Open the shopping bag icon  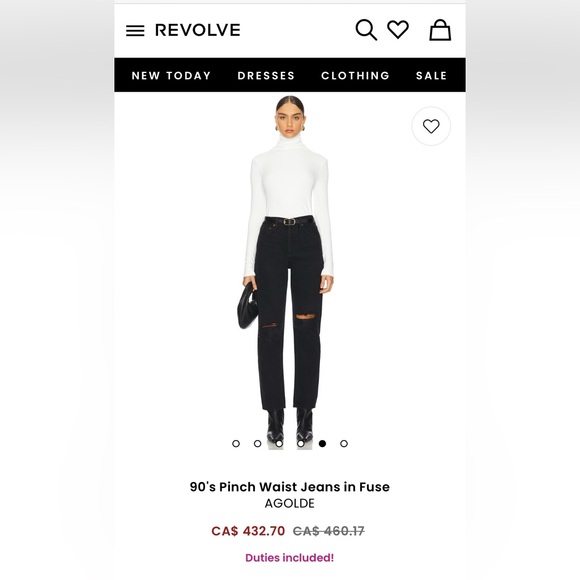click(x=440, y=30)
